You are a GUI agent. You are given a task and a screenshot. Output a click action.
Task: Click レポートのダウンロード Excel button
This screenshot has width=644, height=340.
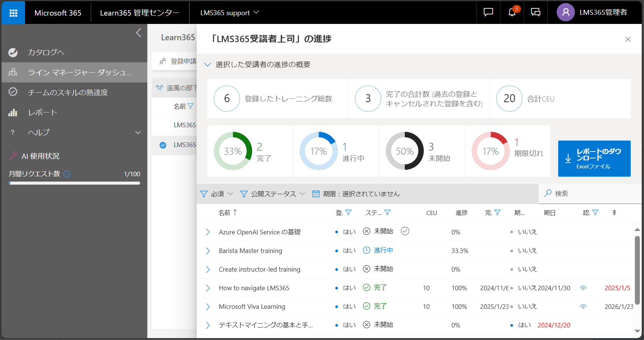pos(594,158)
